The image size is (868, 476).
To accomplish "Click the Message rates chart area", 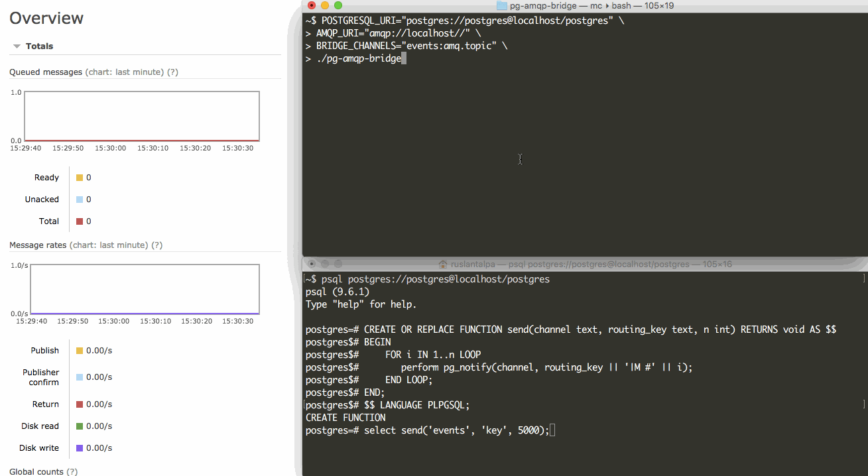I will 145,289.
